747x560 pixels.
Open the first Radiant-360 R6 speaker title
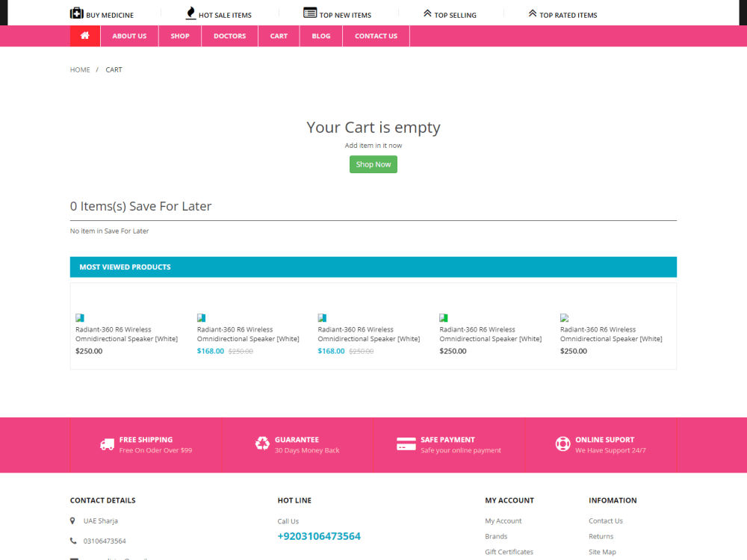coord(127,335)
